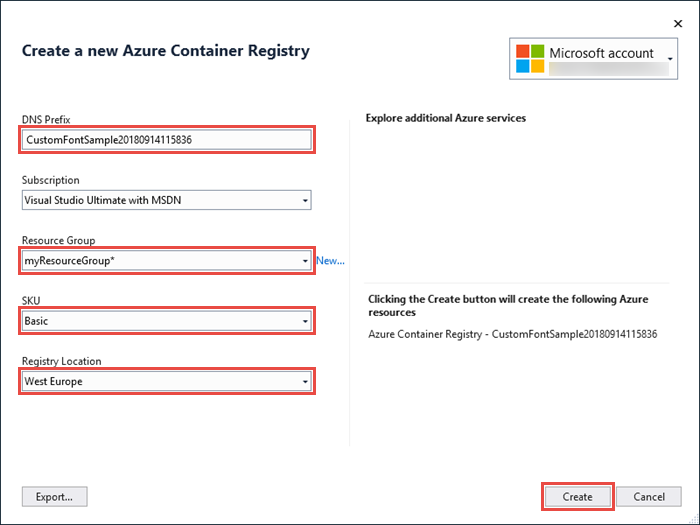Click the myResourceGroup* combo box text
700x525 pixels.
click(70, 261)
